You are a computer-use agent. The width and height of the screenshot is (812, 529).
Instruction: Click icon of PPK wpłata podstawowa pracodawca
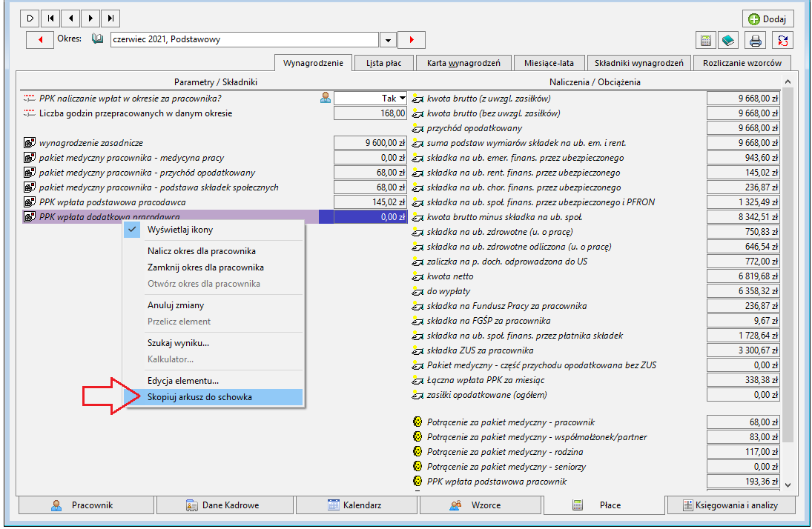point(30,202)
